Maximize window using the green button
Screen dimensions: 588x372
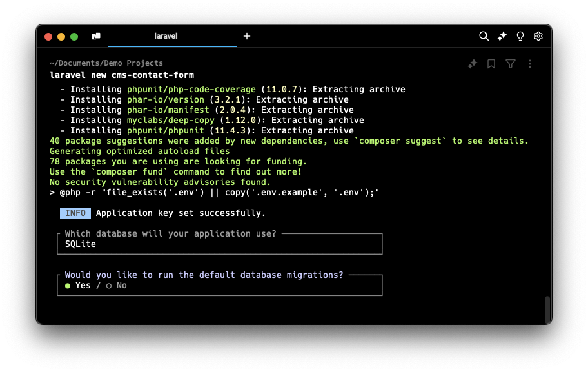coord(74,37)
